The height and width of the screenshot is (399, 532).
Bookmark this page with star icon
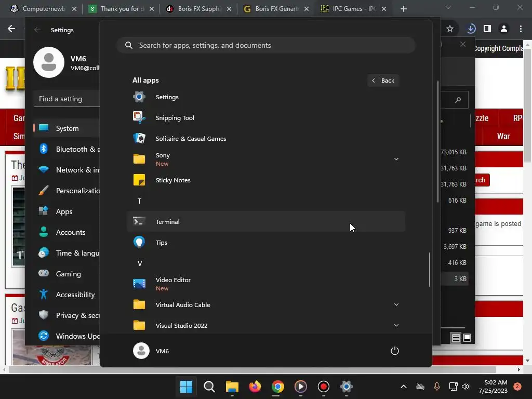[450, 29]
